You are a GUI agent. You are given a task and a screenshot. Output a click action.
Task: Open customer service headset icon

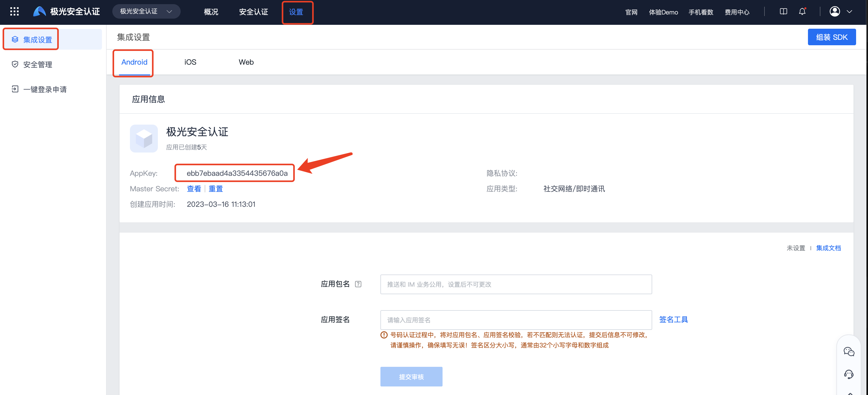click(849, 374)
